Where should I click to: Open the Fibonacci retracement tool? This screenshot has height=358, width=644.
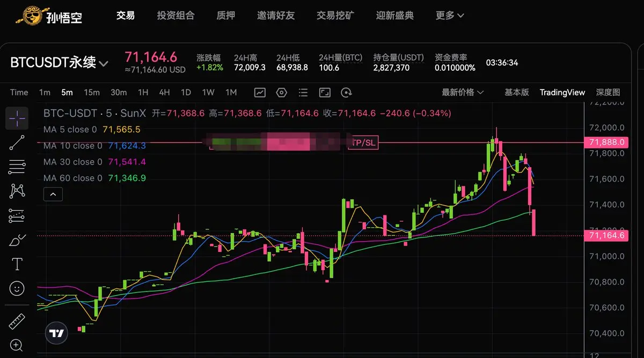click(x=17, y=167)
